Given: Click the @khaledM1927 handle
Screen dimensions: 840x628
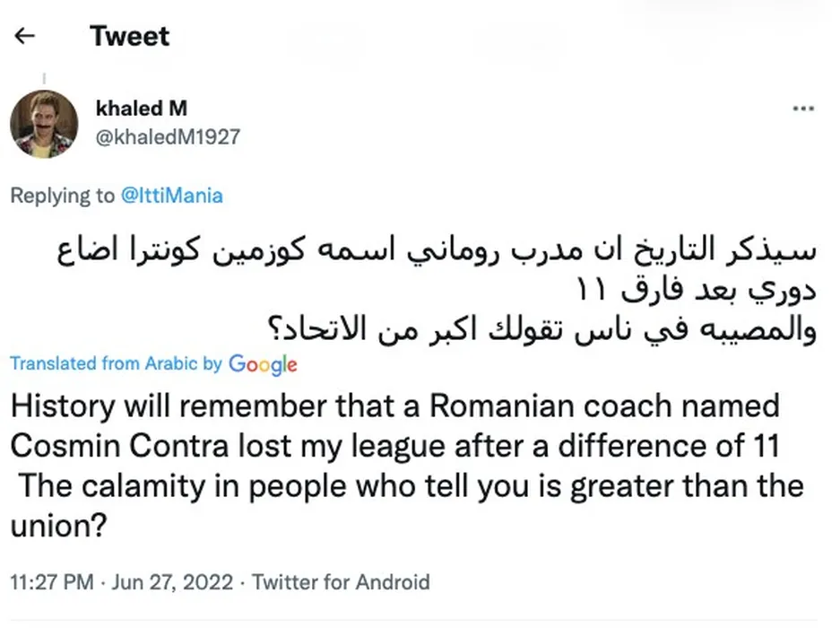Looking at the screenshot, I should pyautogui.click(x=168, y=137).
